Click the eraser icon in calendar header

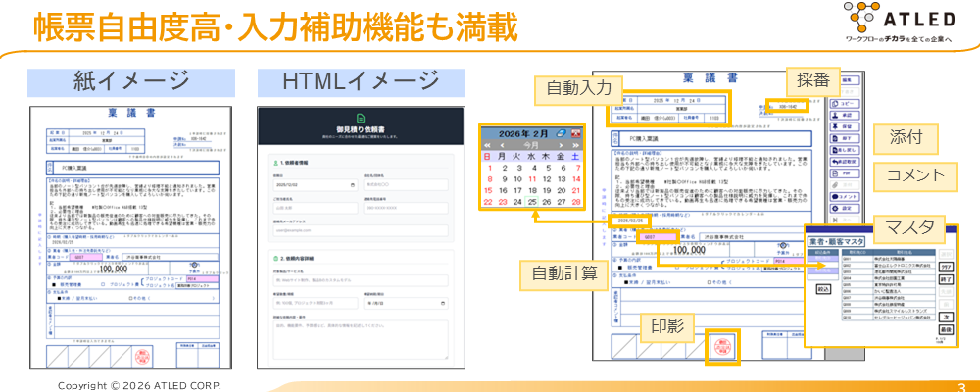(561, 133)
